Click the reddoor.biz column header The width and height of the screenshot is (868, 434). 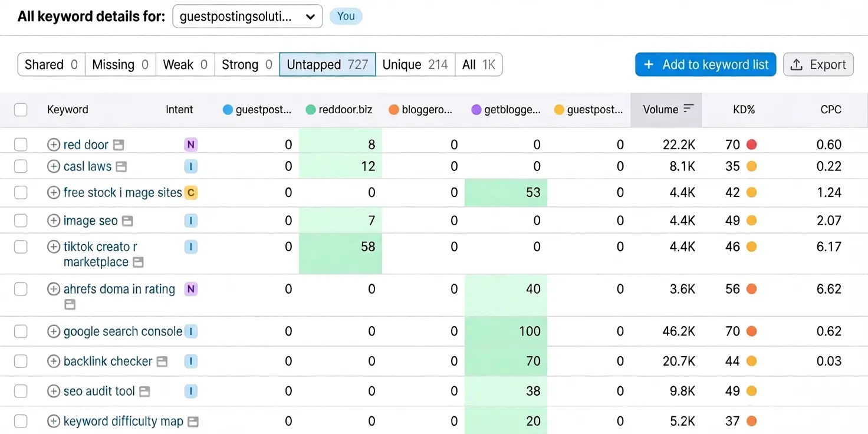[340, 110]
